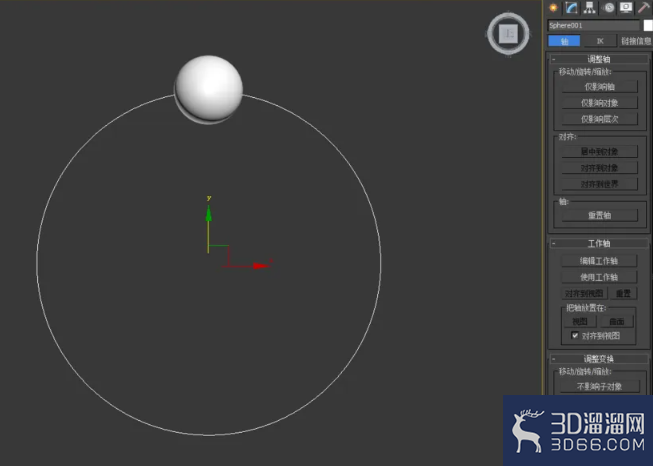653x466 pixels.
Task: Open the Hierarchy command panel tab
Action: pos(589,7)
